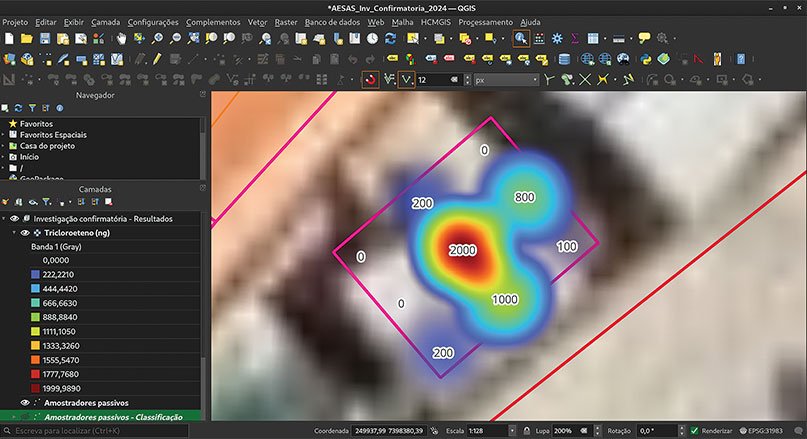Open the Temporal Controller clock icon
807x439 pixels.
[373, 38]
